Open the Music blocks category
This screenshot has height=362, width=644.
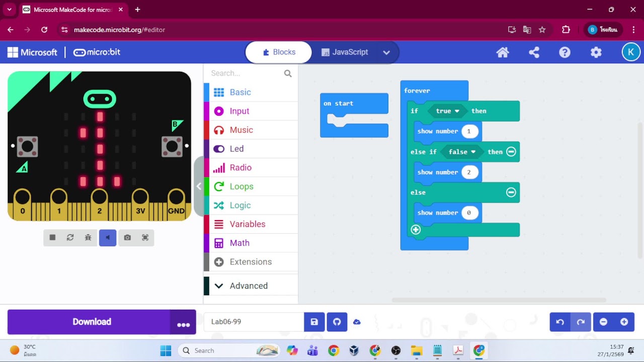pos(251,130)
